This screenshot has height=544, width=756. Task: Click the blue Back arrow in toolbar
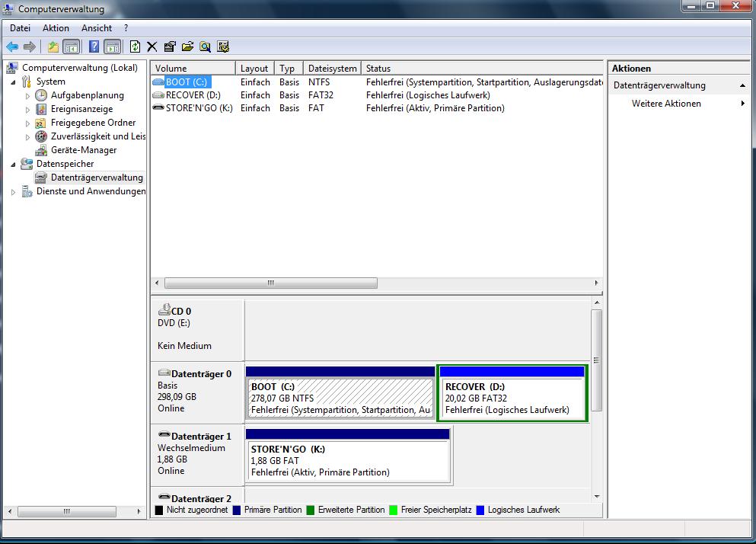(x=12, y=46)
